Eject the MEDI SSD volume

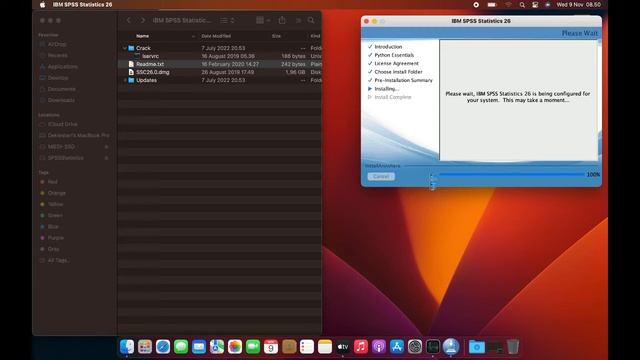[107, 147]
